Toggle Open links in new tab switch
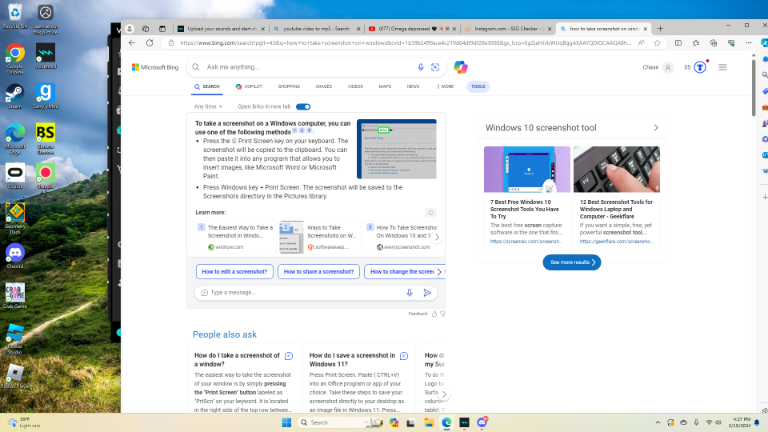 (303, 107)
